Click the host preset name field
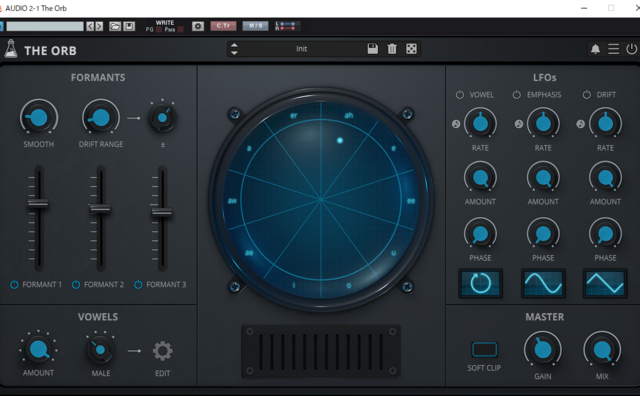 click(45, 27)
